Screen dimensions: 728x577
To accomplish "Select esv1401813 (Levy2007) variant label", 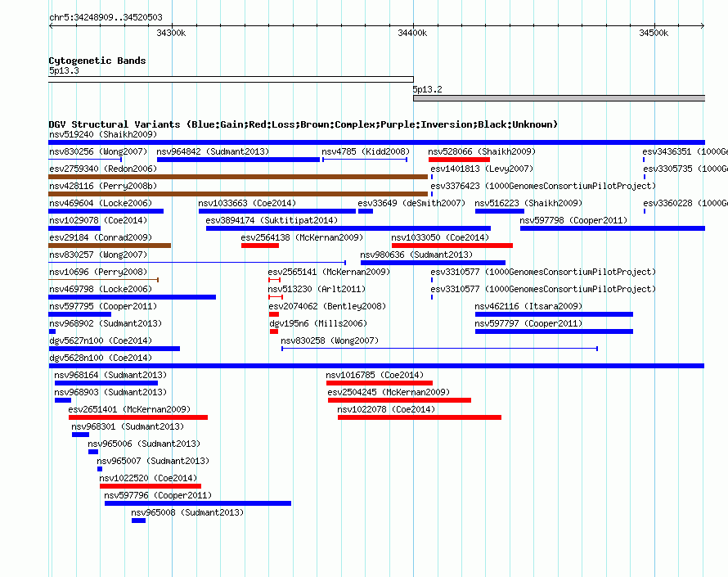I will pos(482,169).
